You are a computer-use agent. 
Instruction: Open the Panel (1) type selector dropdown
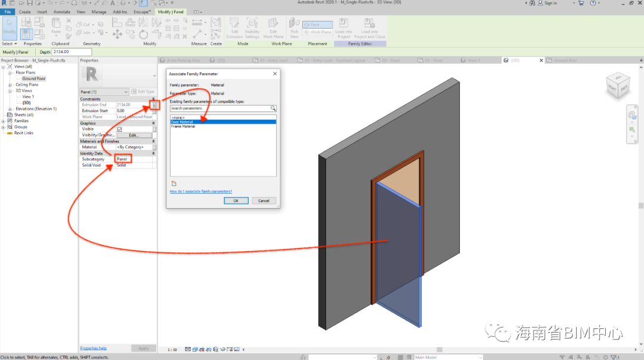coord(126,92)
